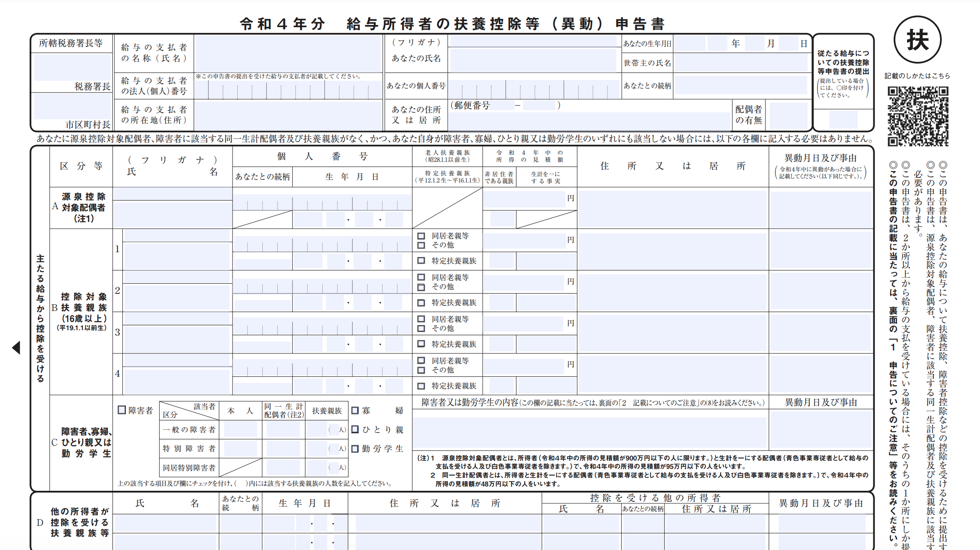Click the first 氏名 field in section D
Viewport: 980px width, 550px height.
[x=166, y=523]
